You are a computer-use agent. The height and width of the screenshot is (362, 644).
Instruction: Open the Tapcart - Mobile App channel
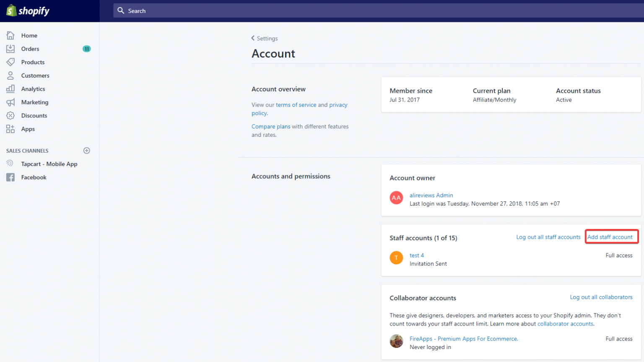click(49, 164)
